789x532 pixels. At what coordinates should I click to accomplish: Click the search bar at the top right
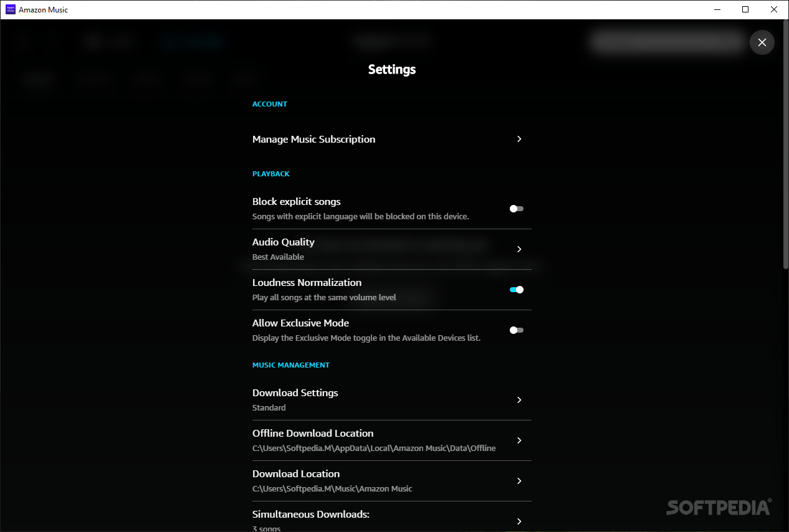(x=667, y=42)
